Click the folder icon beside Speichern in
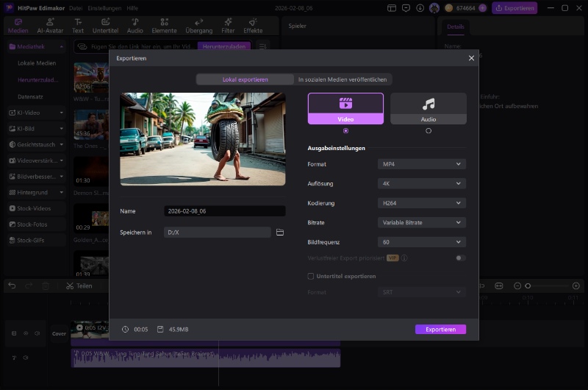 point(279,233)
